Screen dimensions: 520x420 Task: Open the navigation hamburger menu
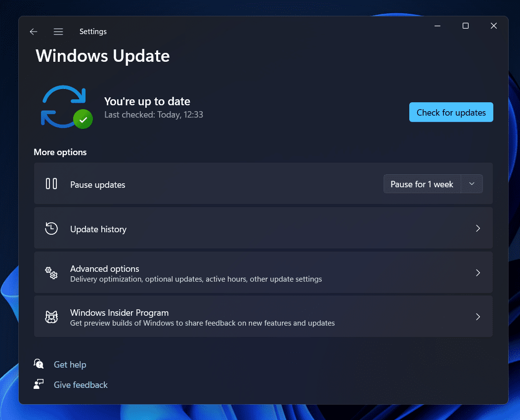58,31
